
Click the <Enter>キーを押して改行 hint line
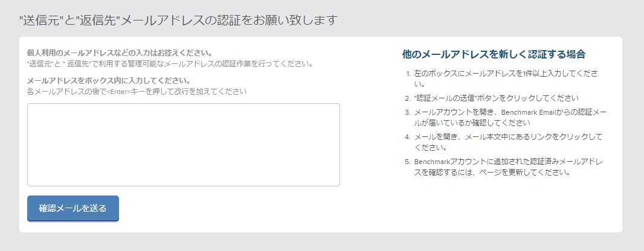[137, 92]
